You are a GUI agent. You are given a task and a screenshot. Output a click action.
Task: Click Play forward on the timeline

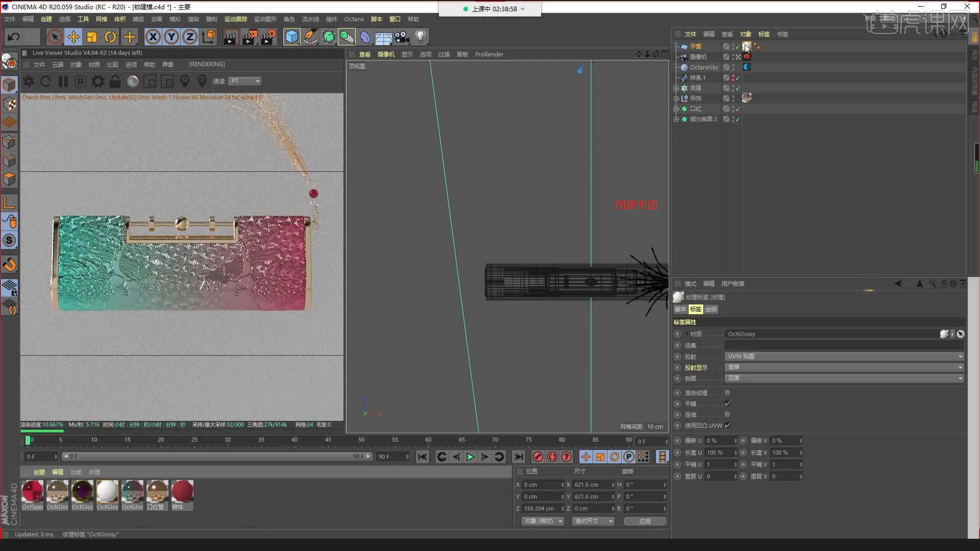470,457
